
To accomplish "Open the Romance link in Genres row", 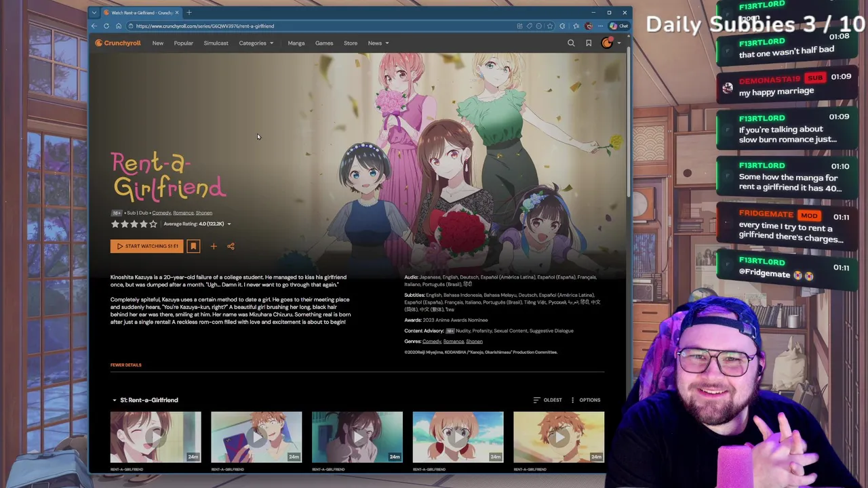I will (453, 342).
